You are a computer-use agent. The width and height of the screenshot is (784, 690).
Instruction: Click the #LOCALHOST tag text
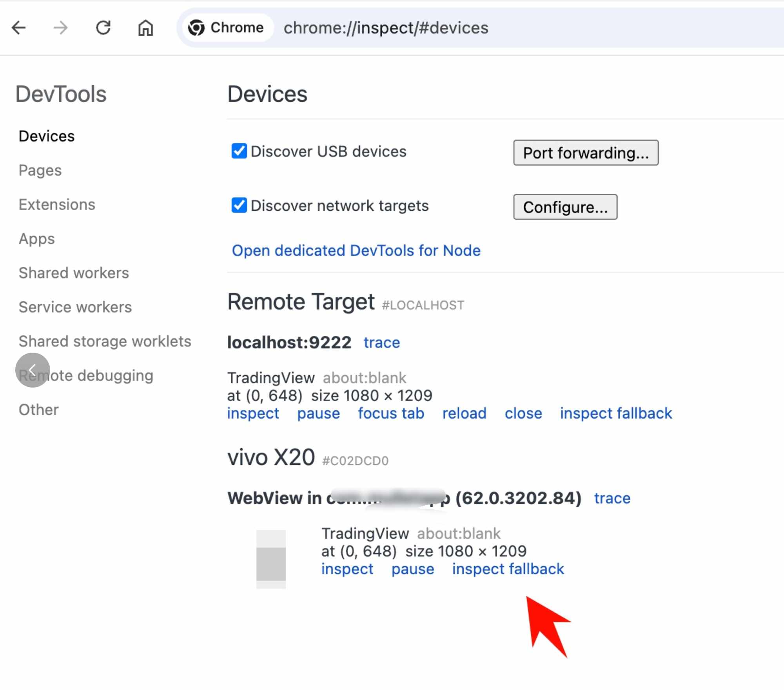point(423,305)
